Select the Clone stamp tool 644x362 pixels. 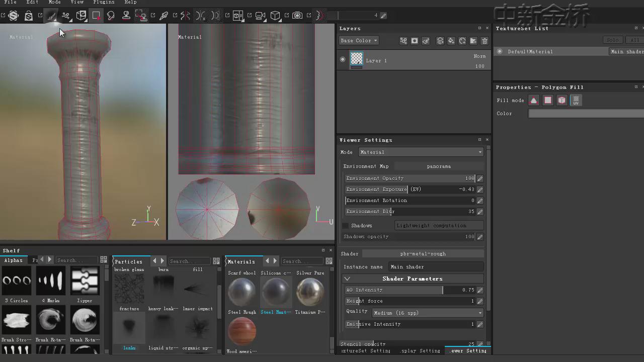[x=126, y=16]
